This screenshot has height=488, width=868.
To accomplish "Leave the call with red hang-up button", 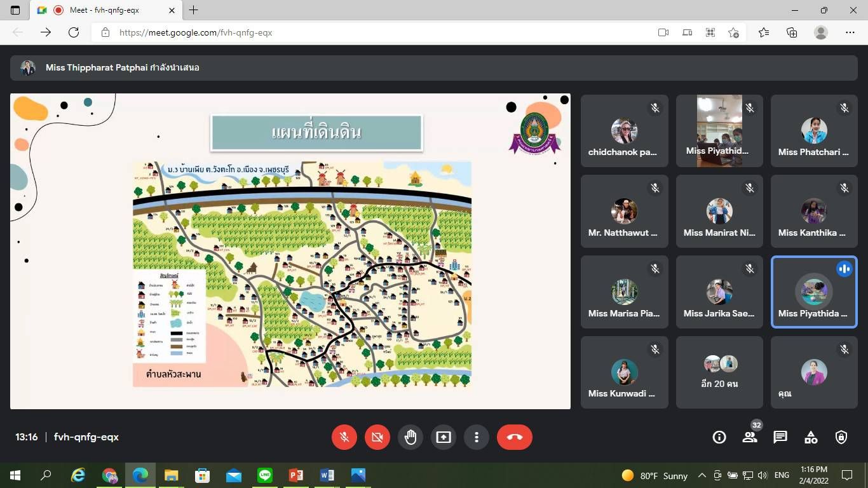I will [515, 437].
